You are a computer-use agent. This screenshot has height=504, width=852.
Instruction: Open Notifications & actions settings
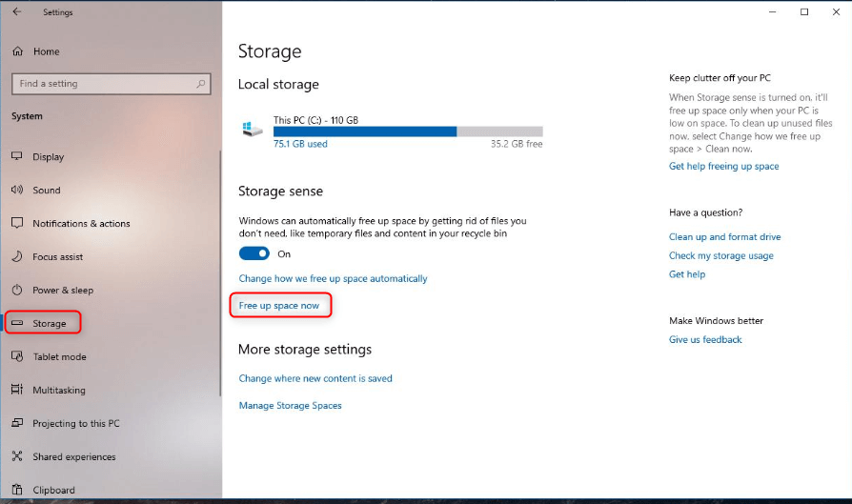(81, 224)
